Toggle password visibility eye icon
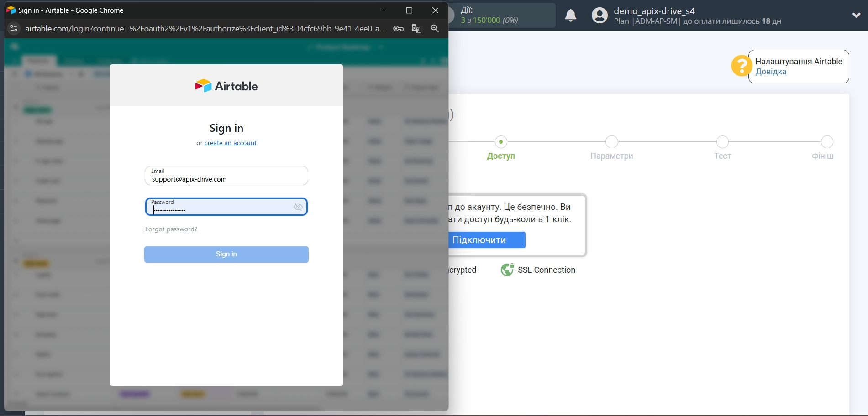Image resolution: width=868 pixels, height=416 pixels. [x=298, y=207]
